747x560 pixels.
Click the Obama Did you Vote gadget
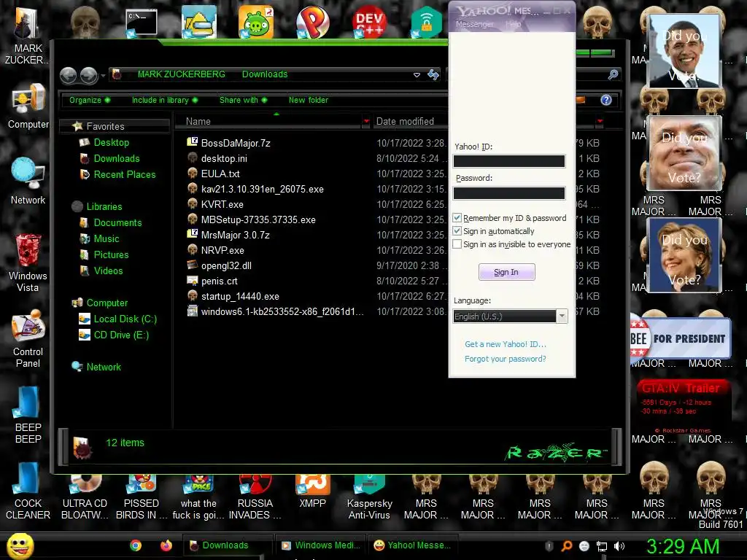pyautogui.click(x=684, y=50)
